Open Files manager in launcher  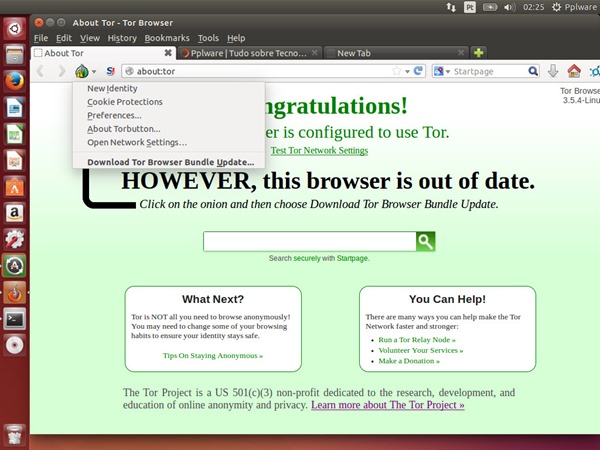(x=15, y=55)
